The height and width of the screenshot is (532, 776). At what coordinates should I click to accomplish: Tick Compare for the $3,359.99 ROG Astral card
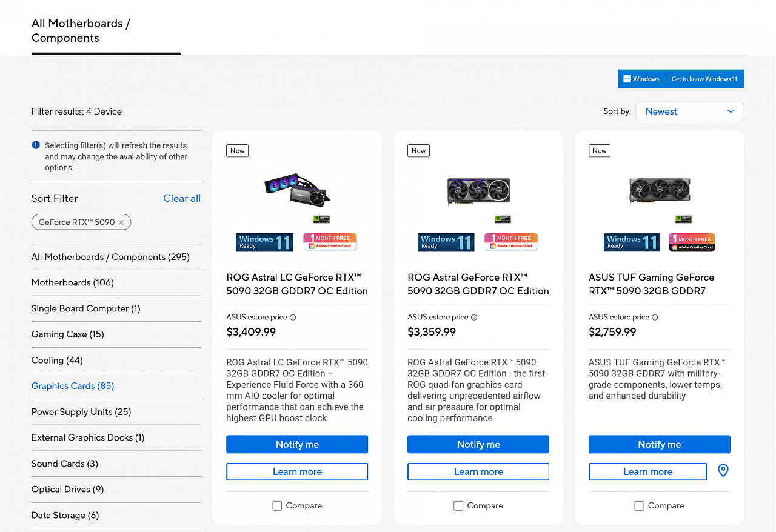point(458,506)
